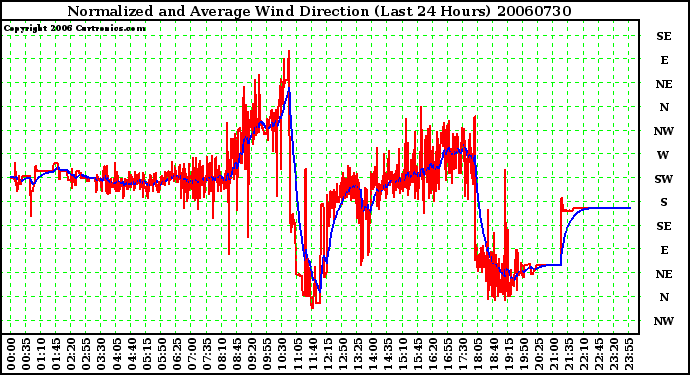Select the 12:50 time label
This screenshot has height=375, width=690.
pos(342,354)
